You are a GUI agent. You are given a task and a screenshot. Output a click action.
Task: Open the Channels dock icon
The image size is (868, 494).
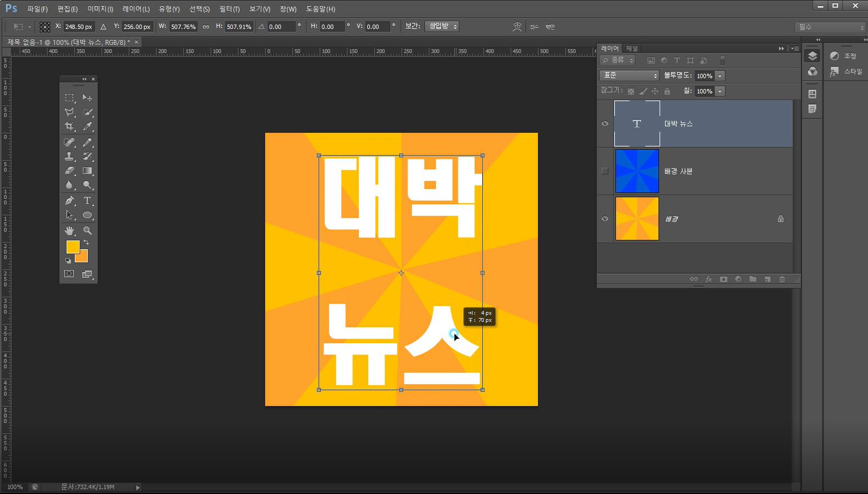point(813,71)
